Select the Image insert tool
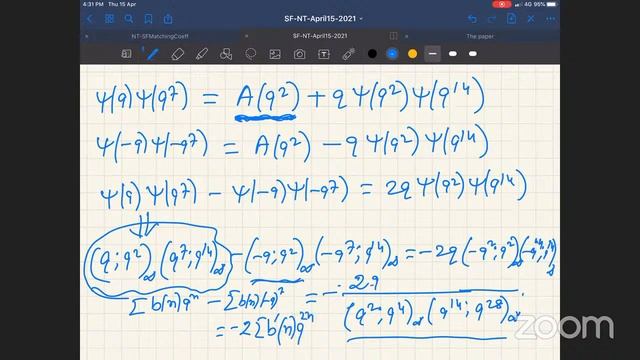Viewport: 640px width, 360px height. tap(275, 54)
